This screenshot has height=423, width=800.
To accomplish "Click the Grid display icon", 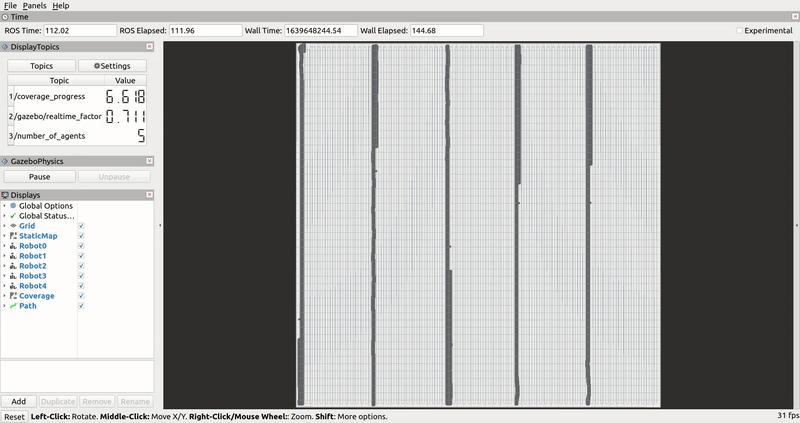I will click(13, 226).
